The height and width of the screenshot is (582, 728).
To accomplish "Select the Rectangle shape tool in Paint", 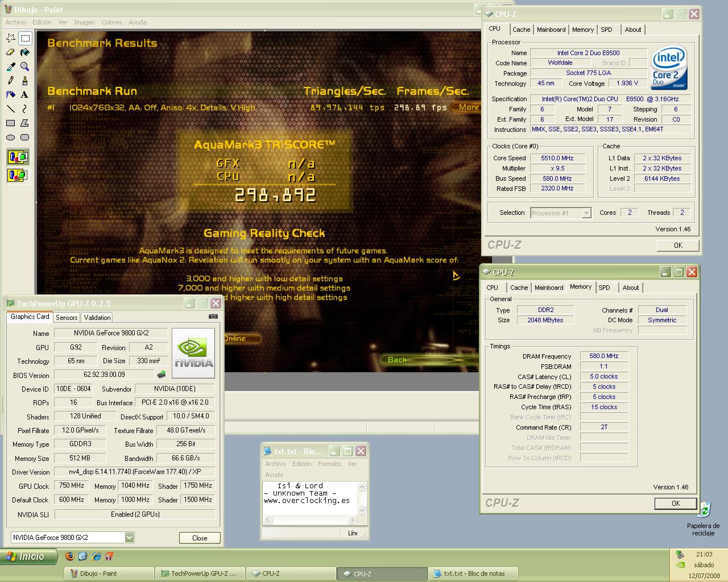I will tap(11, 123).
